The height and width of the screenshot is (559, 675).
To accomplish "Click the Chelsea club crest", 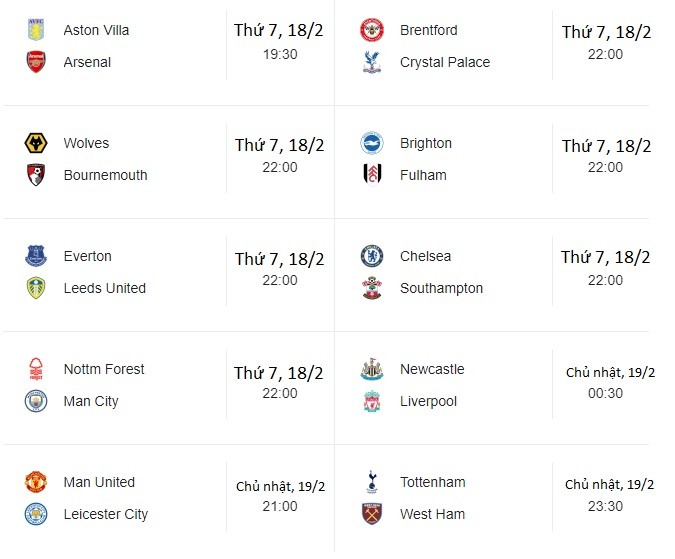I will point(372,256).
